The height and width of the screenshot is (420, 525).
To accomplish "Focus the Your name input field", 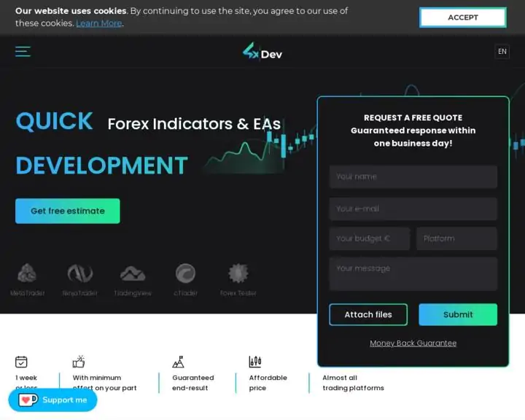I will point(413,176).
